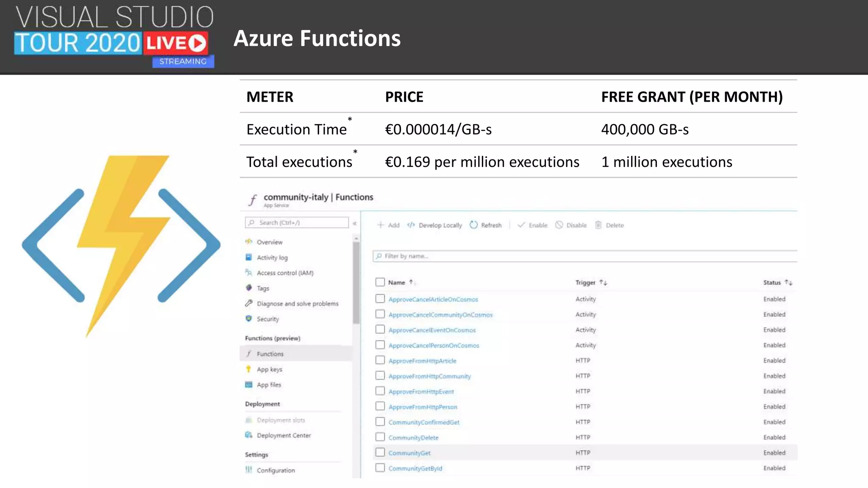Sort by the Status column arrows
Screen dimensions: 868x488
pyautogui.click(x=788, y=283)
